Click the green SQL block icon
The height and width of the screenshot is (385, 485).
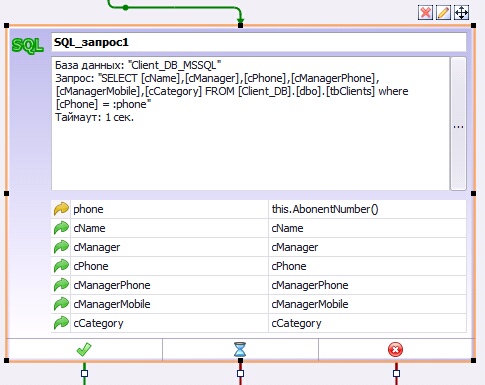point(28,46)
